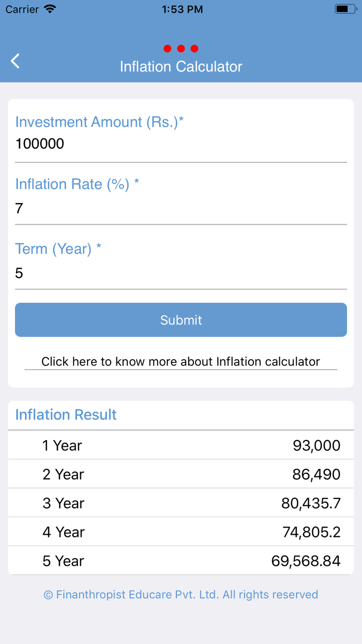Open the Inflation calculator info link

pyautogui.click(x=181, y=361)
